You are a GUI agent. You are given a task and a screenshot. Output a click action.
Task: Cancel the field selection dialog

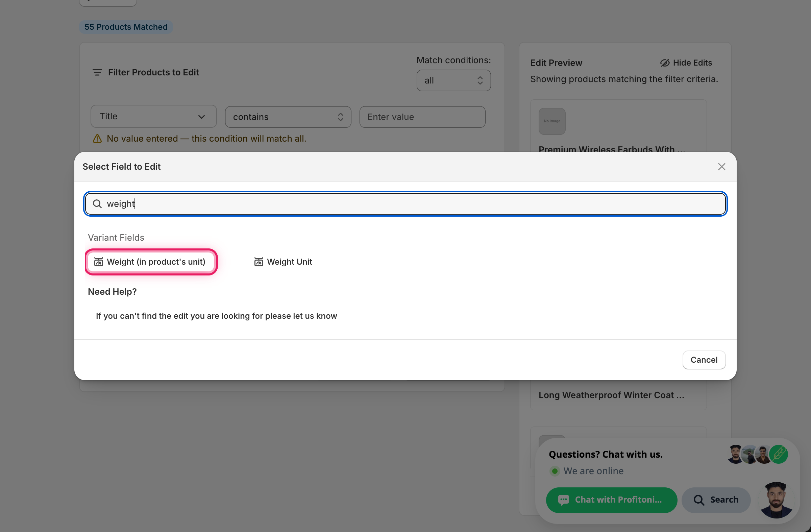(x=704, y=360)
